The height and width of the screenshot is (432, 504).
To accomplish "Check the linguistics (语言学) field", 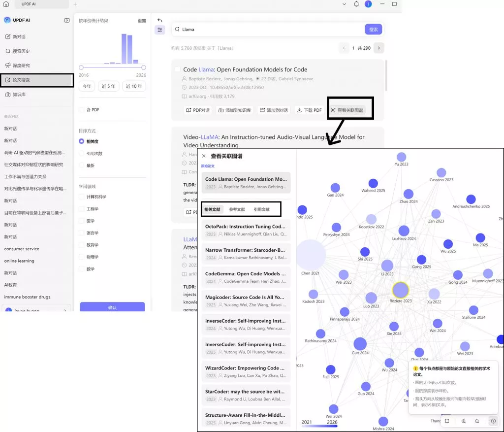I will coord(81,233).
